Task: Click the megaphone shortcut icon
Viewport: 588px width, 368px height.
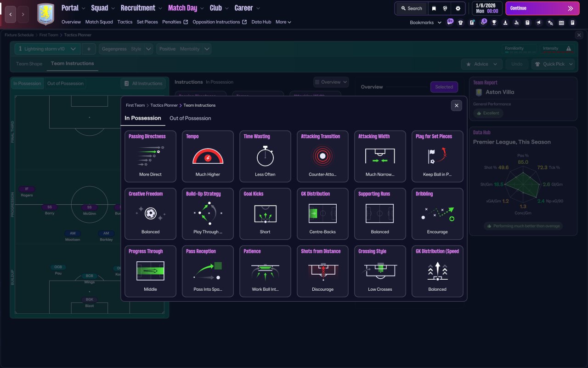Action: (539, 23)
